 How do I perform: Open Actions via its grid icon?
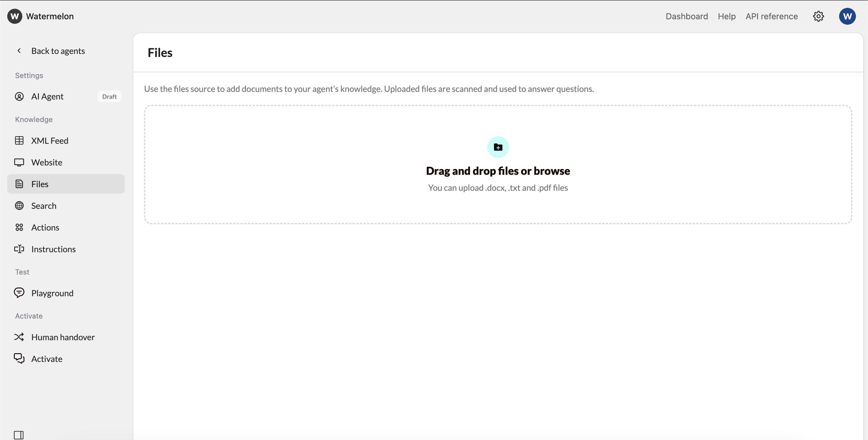tap(19, 228)
